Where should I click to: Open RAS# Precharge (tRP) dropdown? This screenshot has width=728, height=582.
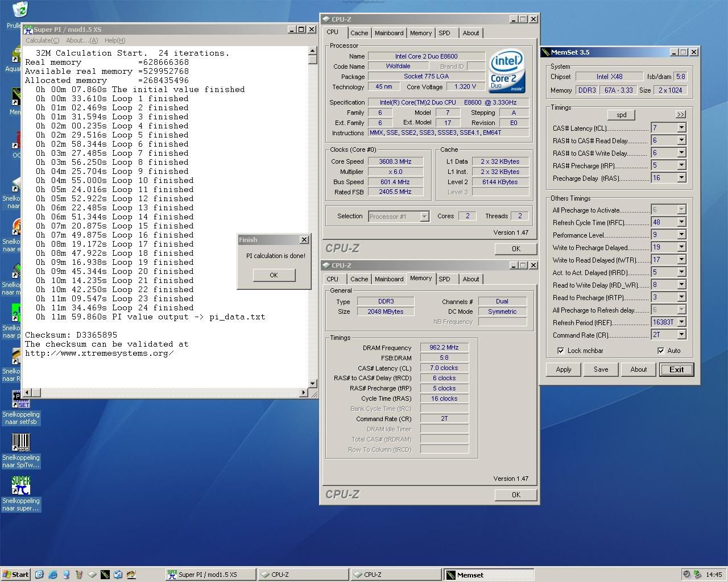tap(681, 165)
